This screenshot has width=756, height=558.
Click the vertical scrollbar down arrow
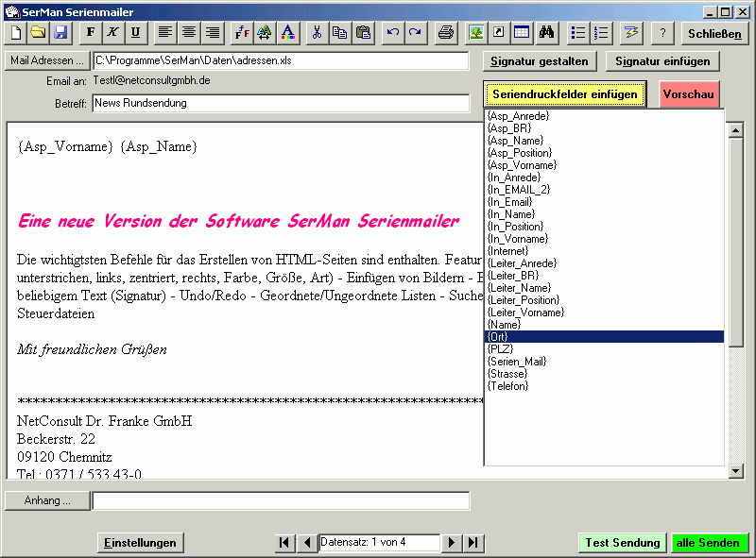tap(736, 471)
